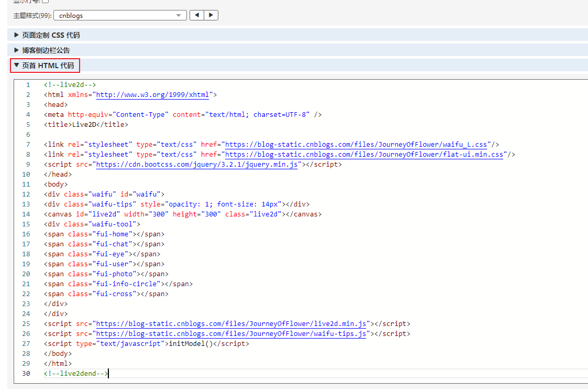Viewport: 588px width, 391px height.
Task: Switch to previous theme with left arrow
Action: (x=197, y=15)
